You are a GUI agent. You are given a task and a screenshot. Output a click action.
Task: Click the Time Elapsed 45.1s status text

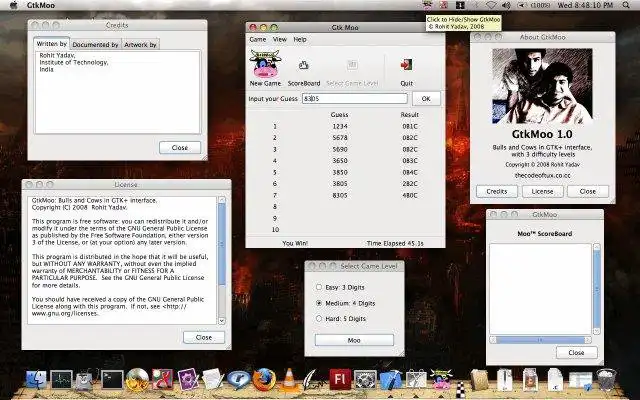pos(395,243)
